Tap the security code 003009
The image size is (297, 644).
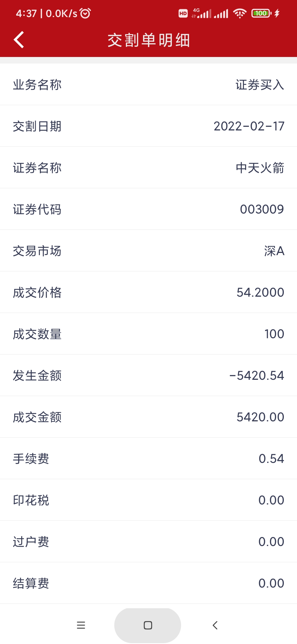pyautogui.click(x=262, y=209)
